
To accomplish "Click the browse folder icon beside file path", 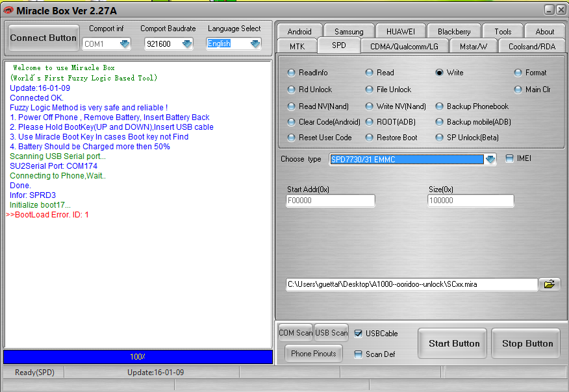I will point(550,284).
